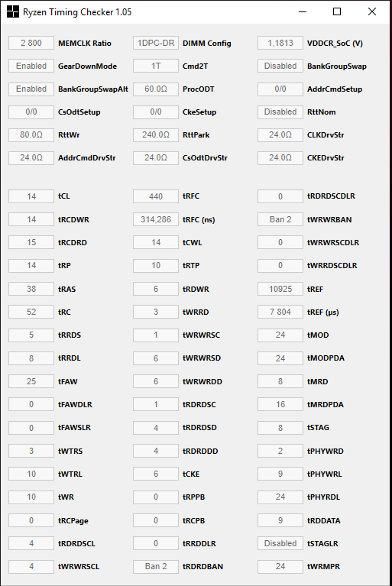Click the tRCDRD value field
392x586 pixels.
pyautogui.click(x=31, y=242)
